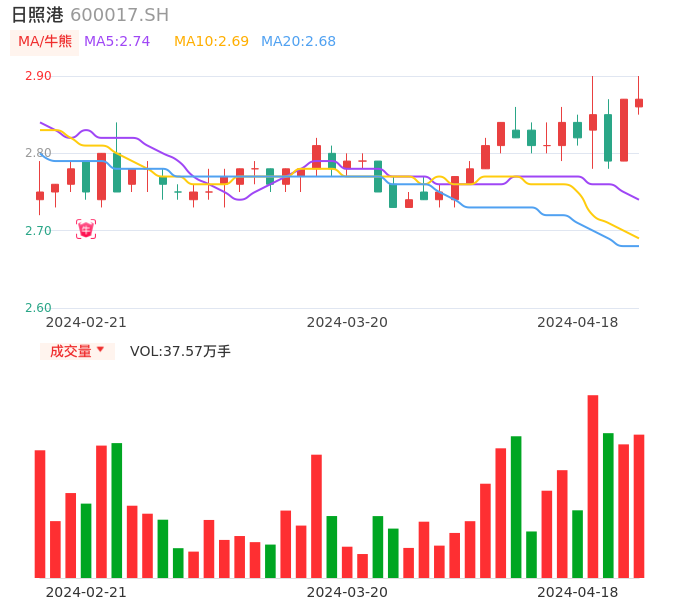This screenshot has width=686, height=606.
Task: Click the red arrow beside 成交量
Action: pos(100,350)
